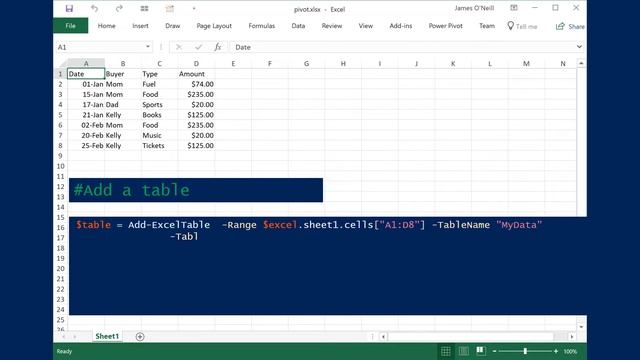The width and height of the screenshot is (640, 360).
Task: Click the horizontal scrollbar right arrow
Action: (x=572, y=337)
